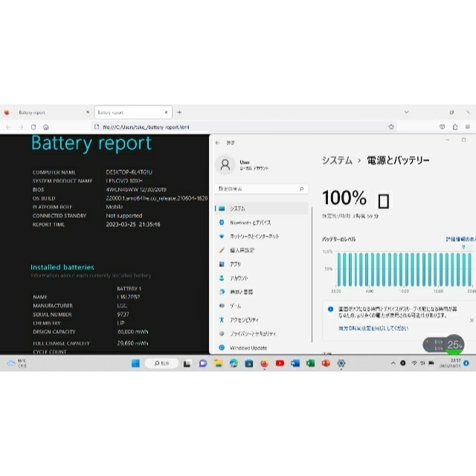Open ゲーム in Settings sidebar

[262, 306]
